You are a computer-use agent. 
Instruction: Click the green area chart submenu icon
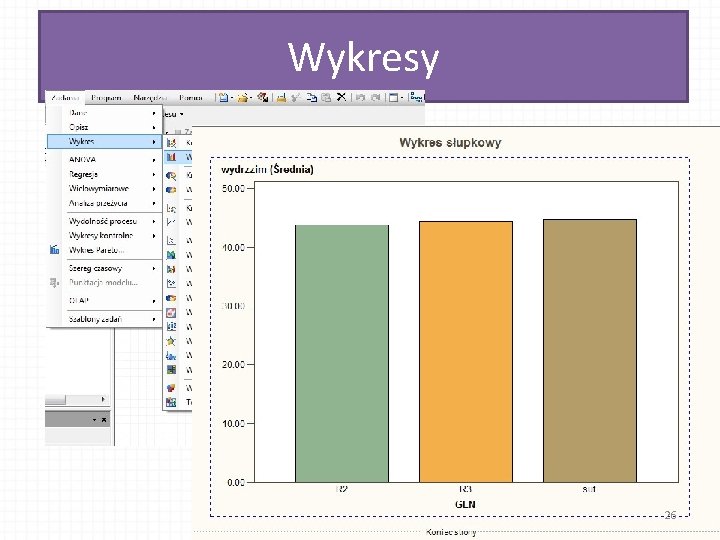click(171, 254)
